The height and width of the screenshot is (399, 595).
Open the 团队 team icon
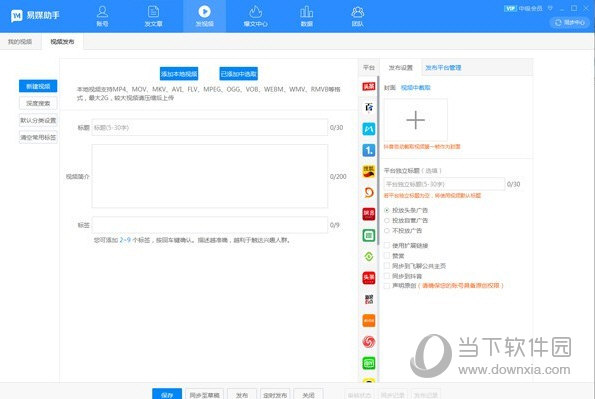[x=357, y=16]
